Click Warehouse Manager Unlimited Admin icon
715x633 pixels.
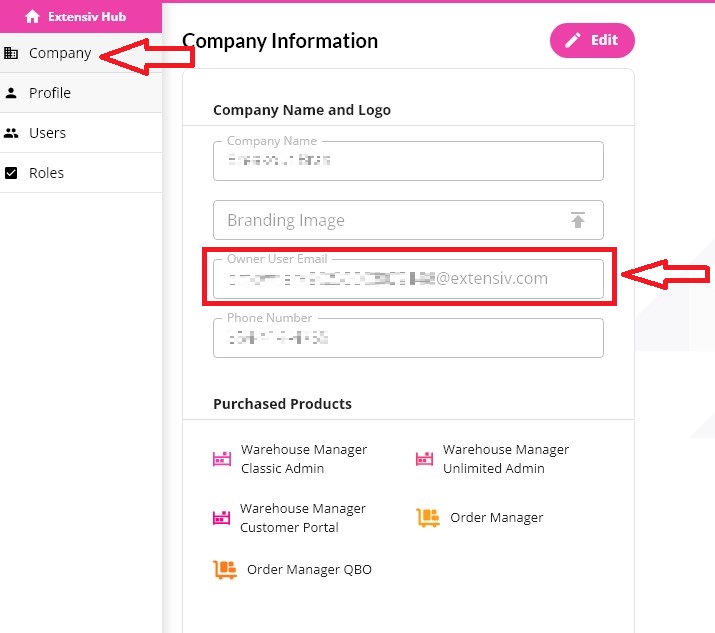[x=424, y=458]
